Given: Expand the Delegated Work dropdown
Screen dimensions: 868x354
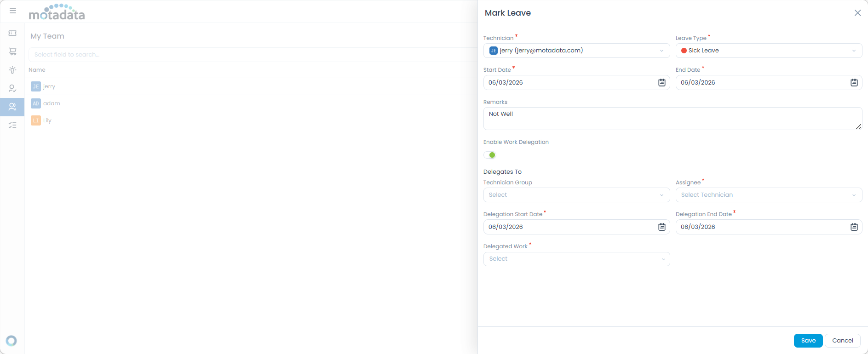Looking at the screenshot, I should pyautogui.click(x=576, y=259).
